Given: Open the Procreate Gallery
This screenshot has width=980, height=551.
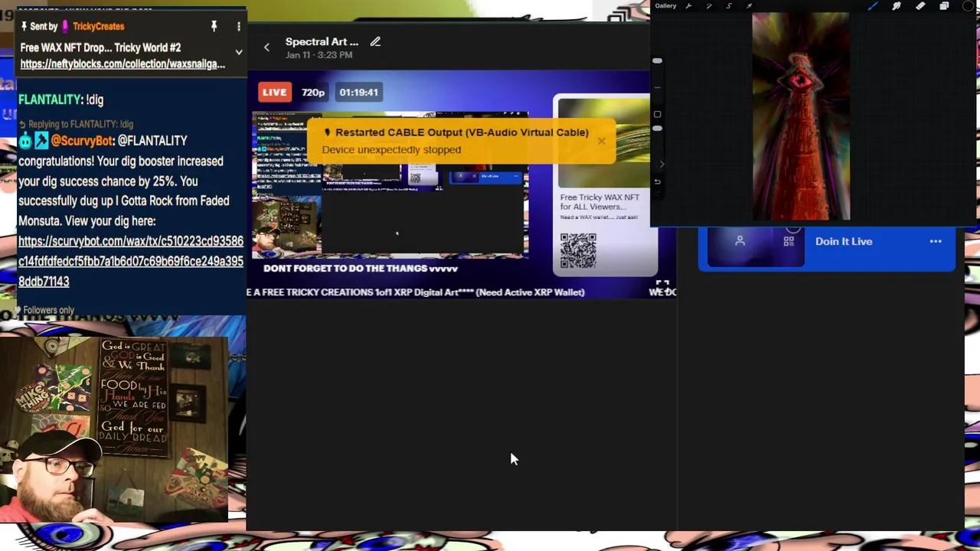Looking at the screenshot, I should pyautogui.click(x=665, y=6).
